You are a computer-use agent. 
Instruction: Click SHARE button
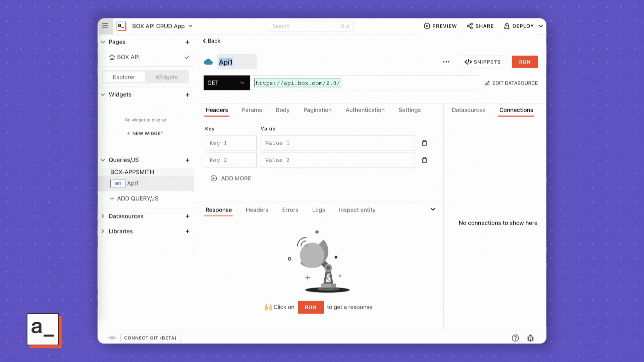(x=480, y=26)
